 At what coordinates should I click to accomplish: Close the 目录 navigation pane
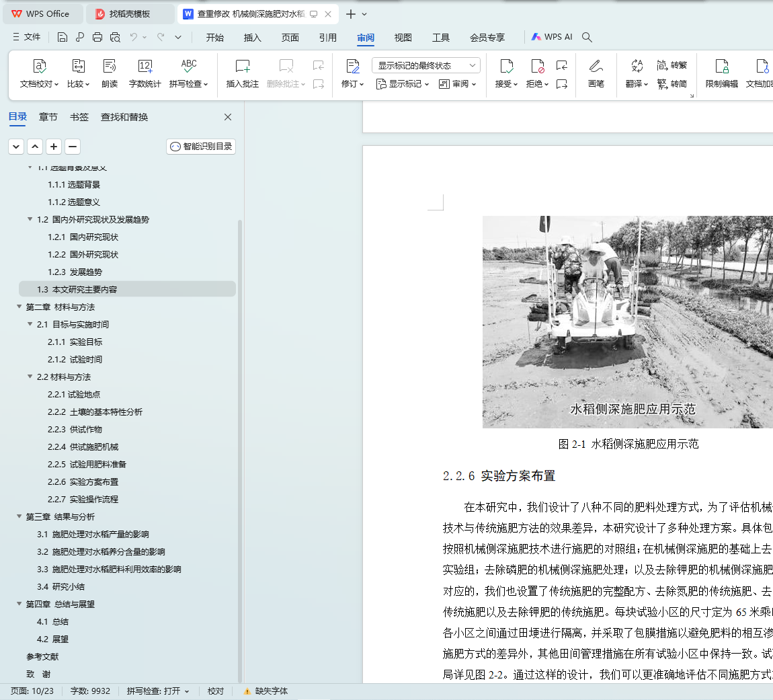pos(228,117)
